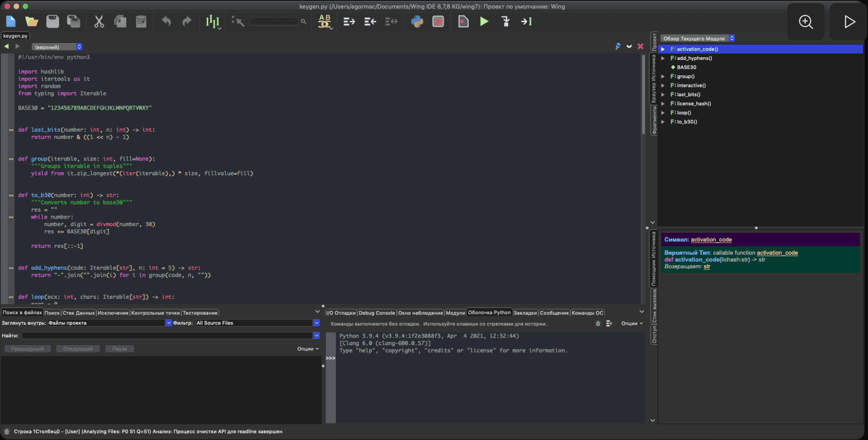Click the Indent lines toolbar icon
Viewport: 868px width, 440px height.
[x=349, y=21]
